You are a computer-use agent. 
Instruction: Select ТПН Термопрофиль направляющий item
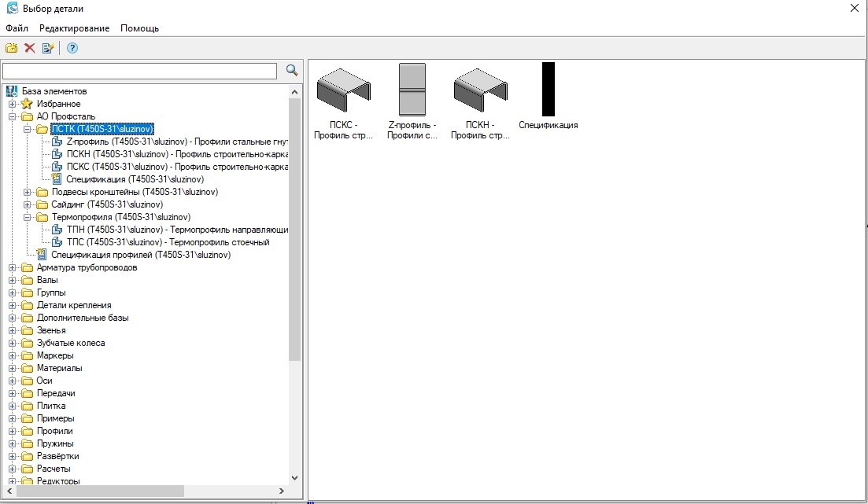(x=177, y=230)
